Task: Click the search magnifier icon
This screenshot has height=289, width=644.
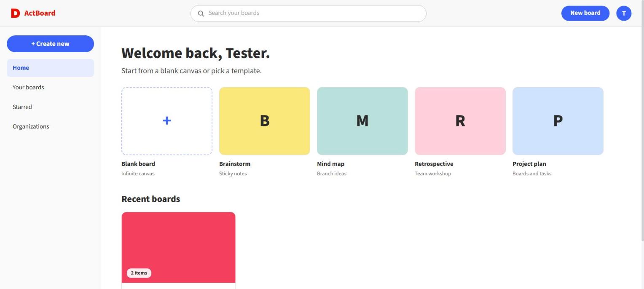Action: click(x=201, y=13)
